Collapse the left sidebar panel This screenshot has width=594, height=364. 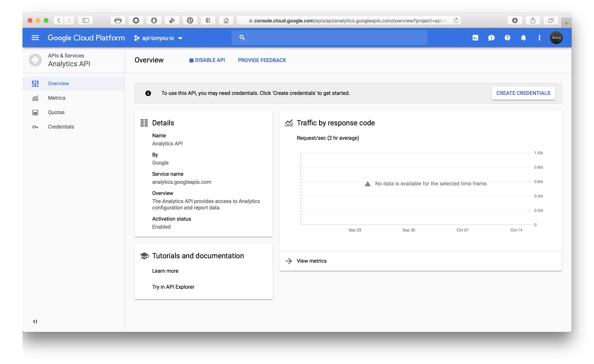coord(35,321)
